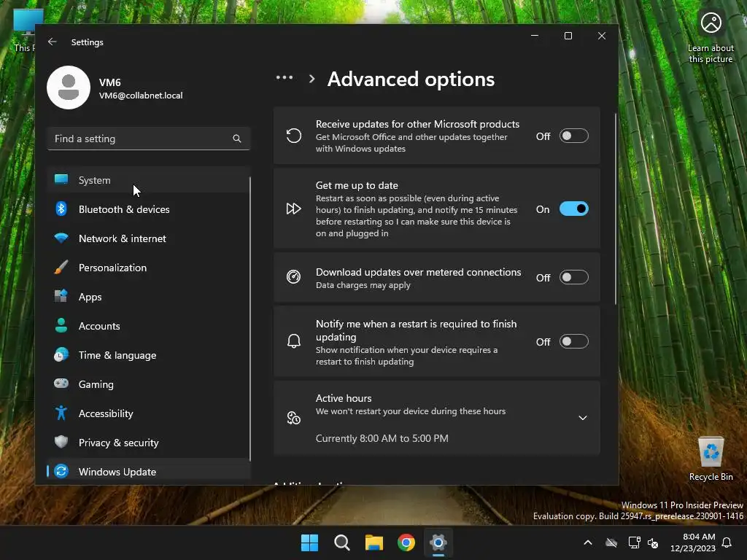Open Time & language settings
Screen dimensions: 747x560
[149, 355]
